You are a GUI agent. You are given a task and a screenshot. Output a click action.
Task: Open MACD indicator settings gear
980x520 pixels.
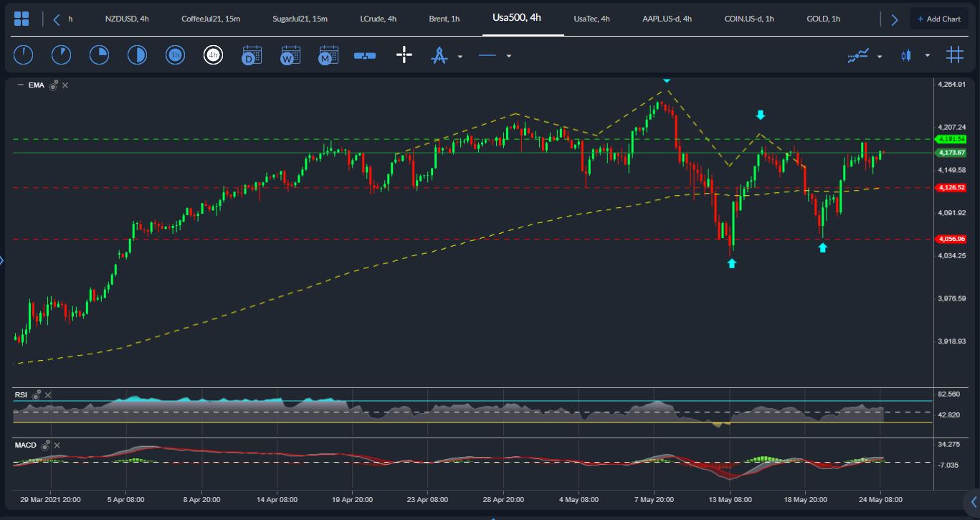tap(45, 445)
